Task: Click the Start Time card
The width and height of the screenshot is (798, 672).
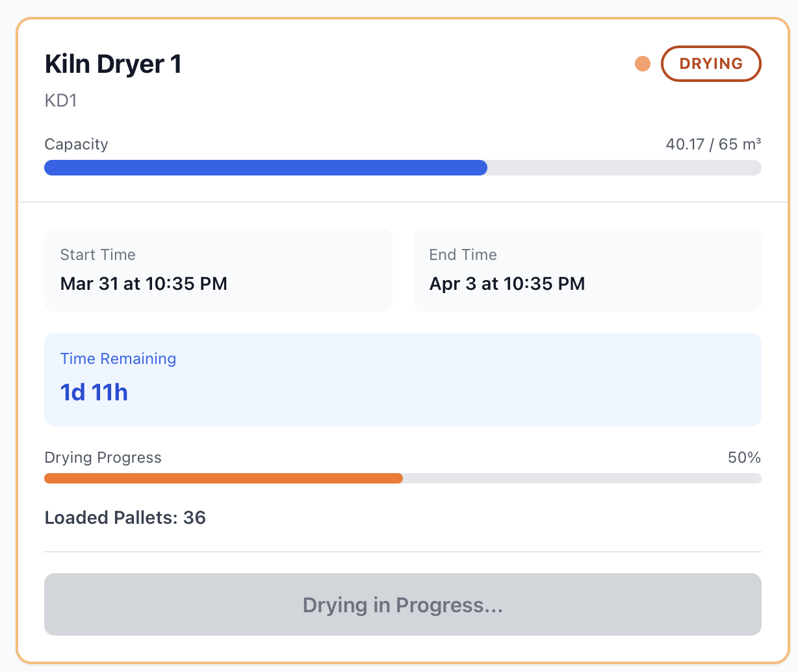Action: [x=218, y=270]
